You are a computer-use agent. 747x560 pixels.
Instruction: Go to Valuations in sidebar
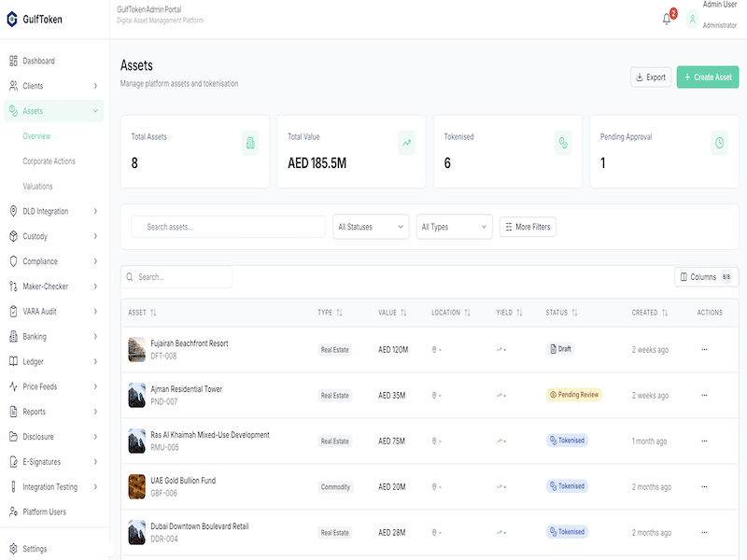pyautogui.click(x=37, y=187)
